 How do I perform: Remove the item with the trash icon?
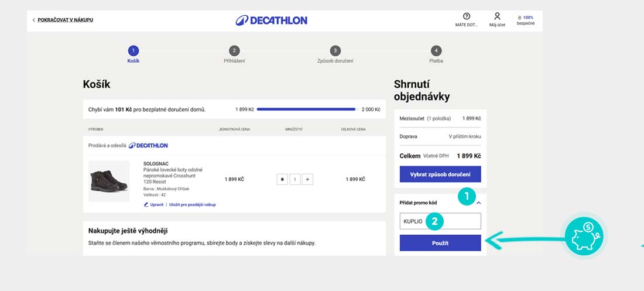[x=283, y=179]
